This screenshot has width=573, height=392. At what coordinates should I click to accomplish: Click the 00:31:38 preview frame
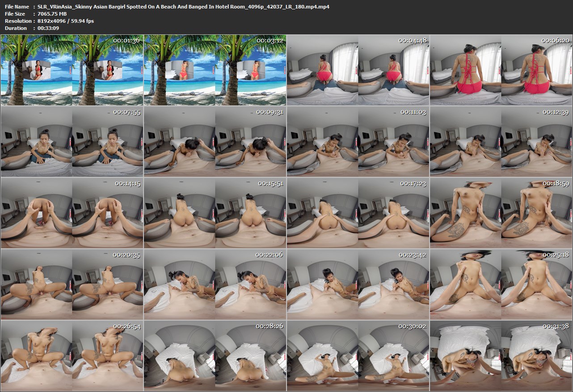tap(501, 356)
